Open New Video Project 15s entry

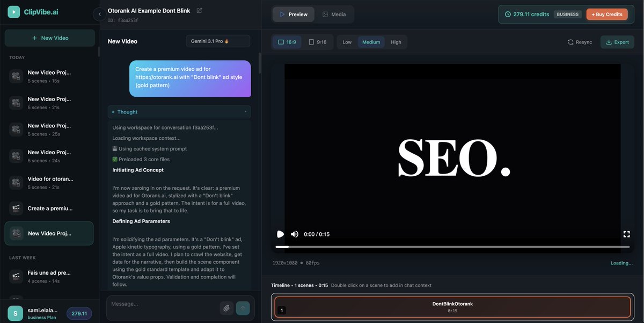[x=50, y=76]
